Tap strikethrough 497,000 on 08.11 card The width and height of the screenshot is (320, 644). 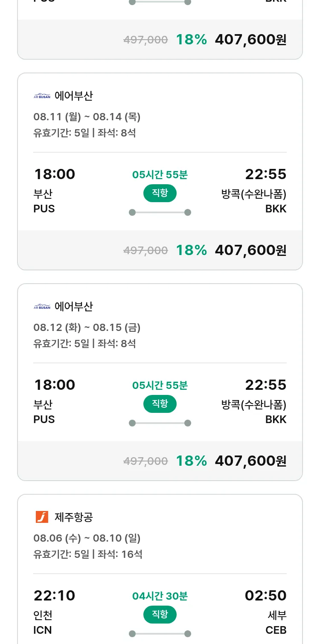point(145,250)
